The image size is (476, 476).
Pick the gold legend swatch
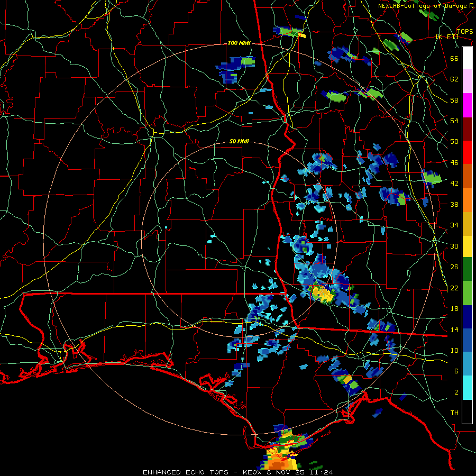pyautogui.click(x=467, y=224)
